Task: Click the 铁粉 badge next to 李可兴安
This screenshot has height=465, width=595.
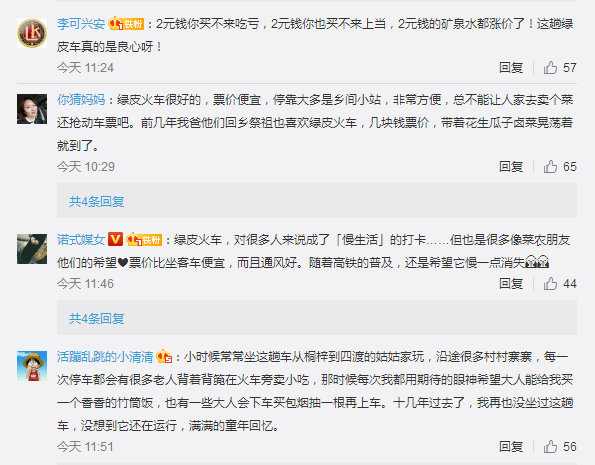Action: click(x=126, y=24)
